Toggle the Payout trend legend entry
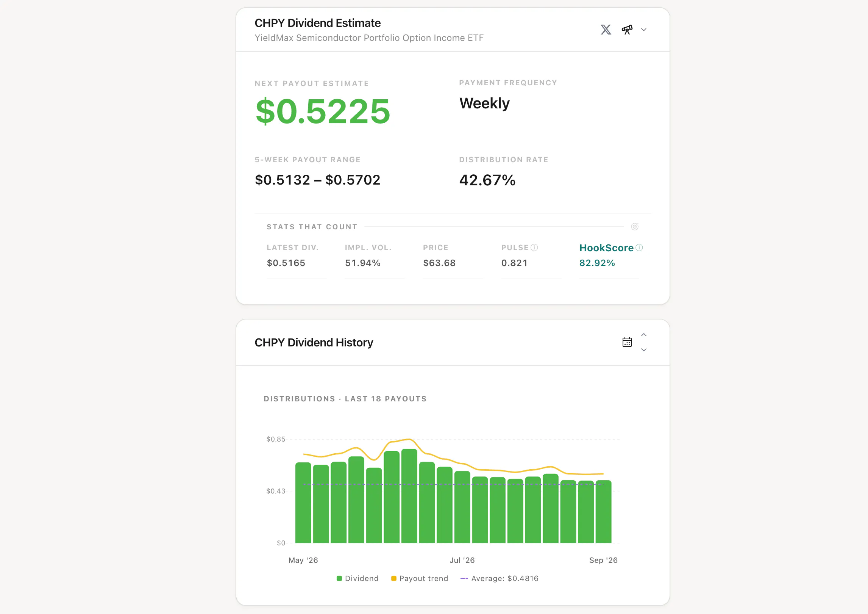 420,578
